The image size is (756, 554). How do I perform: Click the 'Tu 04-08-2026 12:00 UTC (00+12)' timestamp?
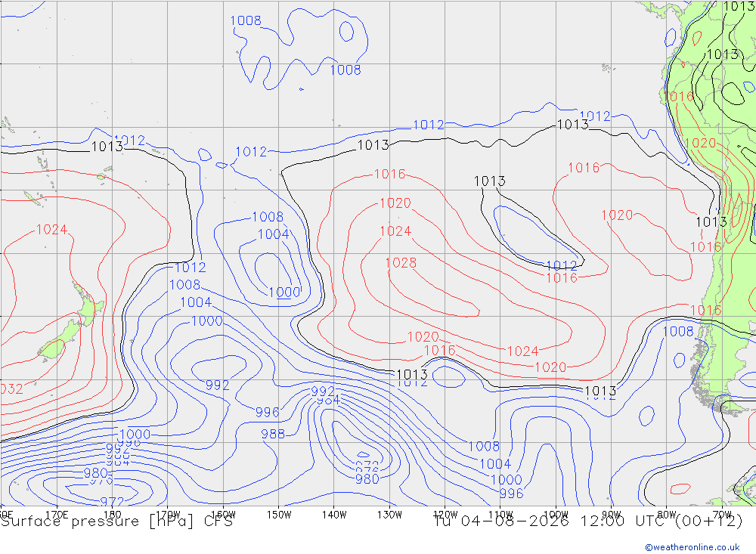pyautogui.click(x=588, y=522)
